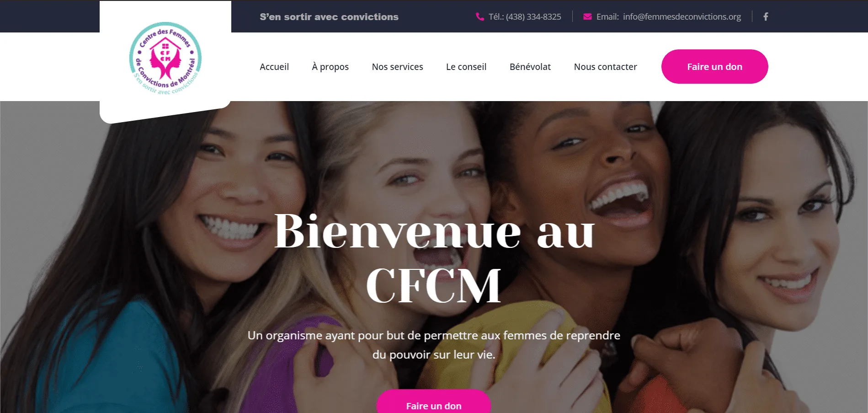The image size is (868, 413).
Task: Click the pink envelope email icon
Action: coord(587,16)
